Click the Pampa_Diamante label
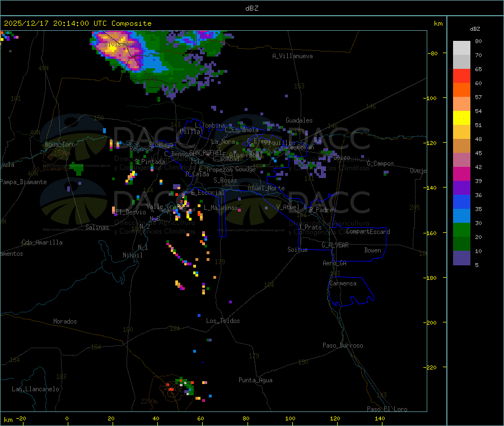Image resolution: width=504 pixels, height=426 pixels. [24, 182]
